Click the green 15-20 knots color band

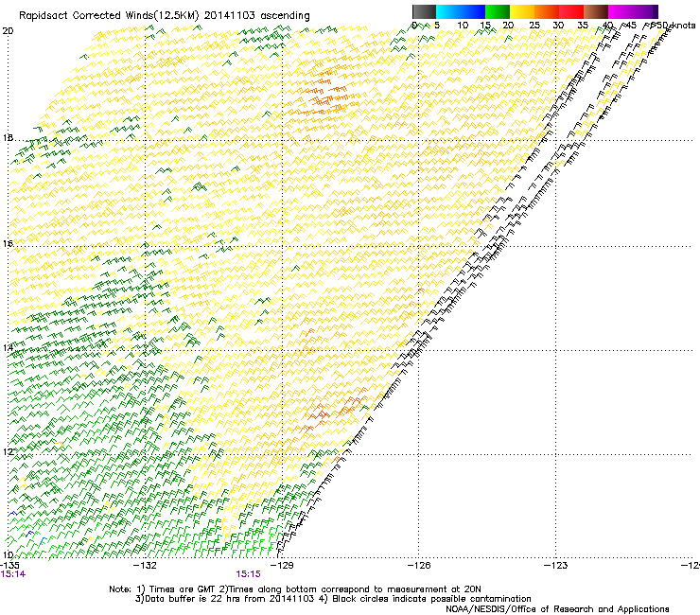click(x=498, y=11)
